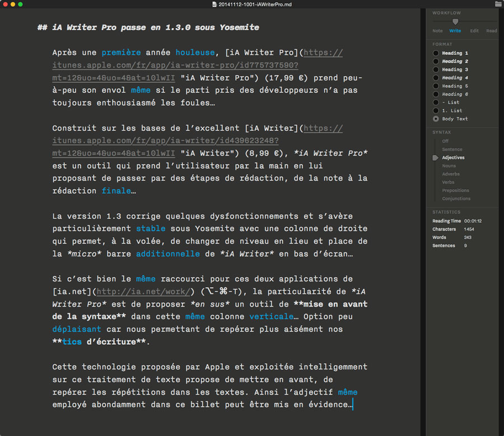Minimize the window with the yellow button

coord(13,4)
